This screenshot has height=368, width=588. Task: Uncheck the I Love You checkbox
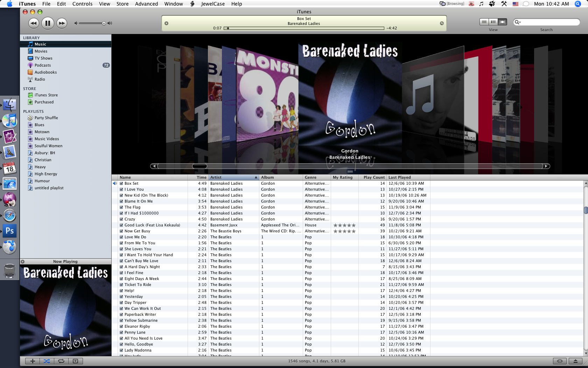point(121,189)
